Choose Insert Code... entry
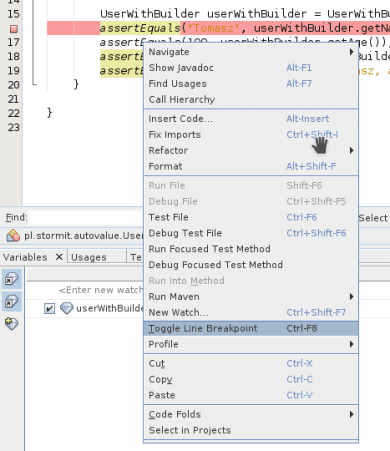390x451 pixels. click(251, 119)
